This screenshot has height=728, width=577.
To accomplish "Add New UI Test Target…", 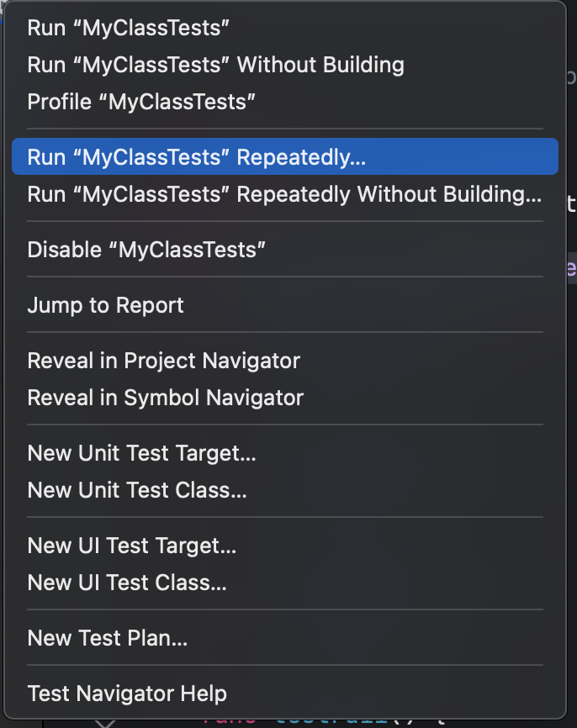I will pyautogui.click(x=131, y=546).
